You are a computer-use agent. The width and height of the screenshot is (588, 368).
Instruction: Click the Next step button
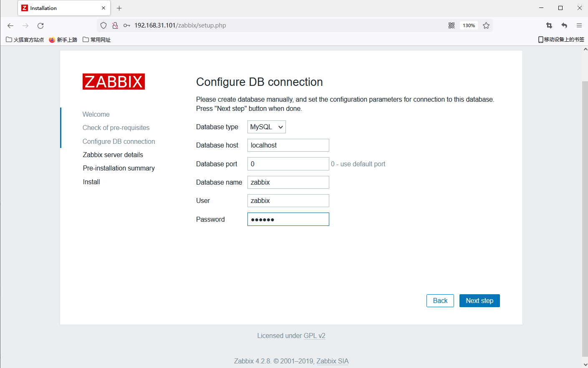[x=479, y=300]
